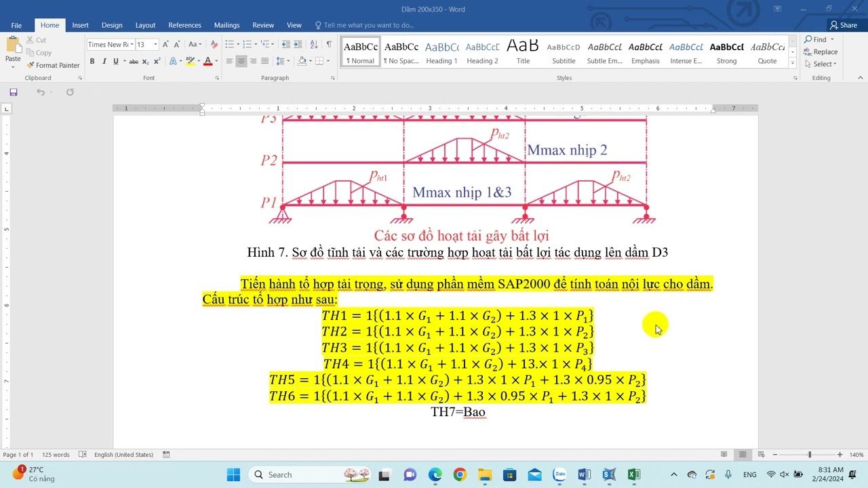Image resolution: width=868 pixels, height=488 pixels.
Task: Click the Save icon in quick access toolbar
Action: point(13,92)
